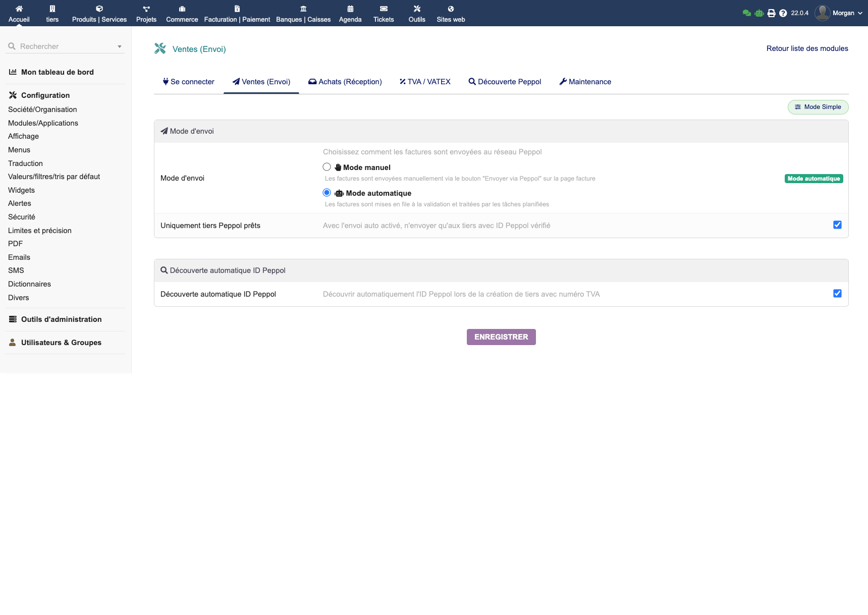868x615 pixels.
Task: Toggle Découverte automatique ID Peppol checkbox
Action: coord(837,294)
